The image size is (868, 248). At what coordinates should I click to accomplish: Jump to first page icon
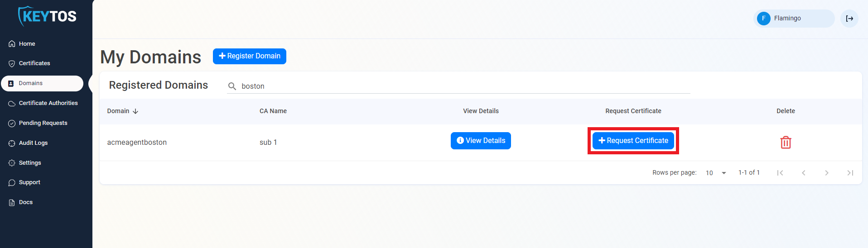pyautogui.click(x=780, y=173)
